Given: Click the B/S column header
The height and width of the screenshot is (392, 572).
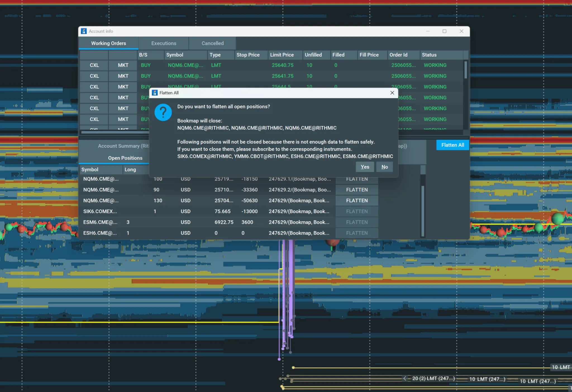Looking at the screenshot, I should click(x=151, y=55).
